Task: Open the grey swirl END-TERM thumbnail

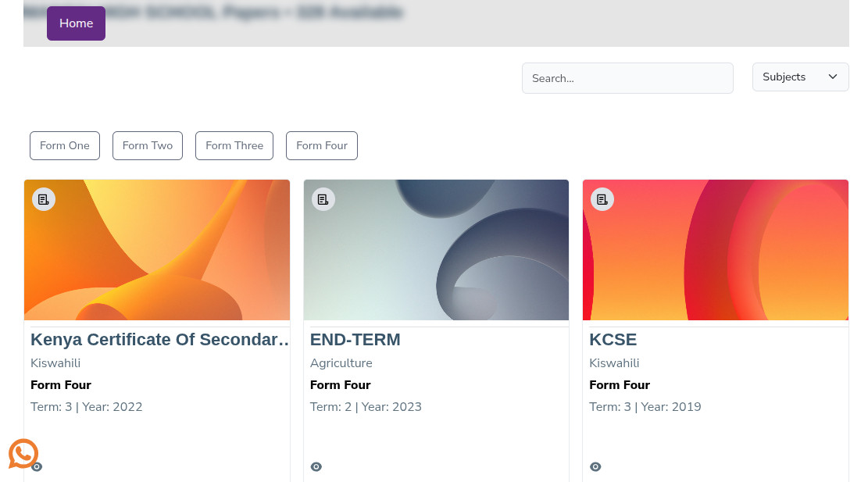Action: [436, 249]
